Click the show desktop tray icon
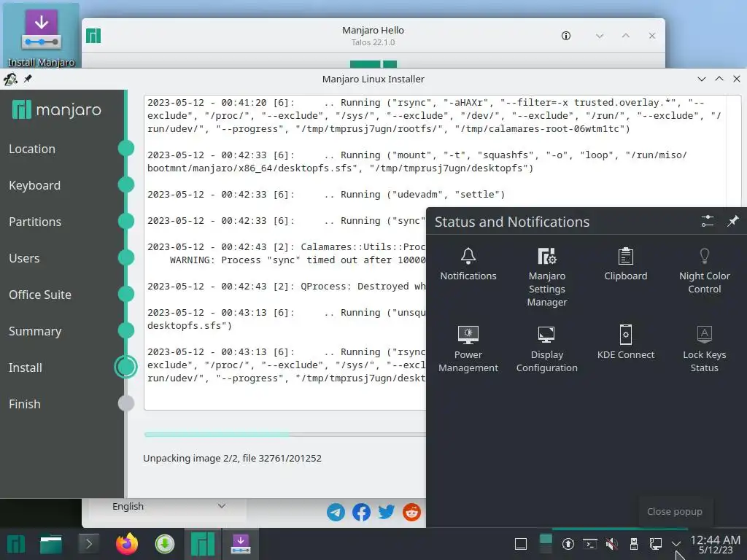747x560 pixels. 521,544
